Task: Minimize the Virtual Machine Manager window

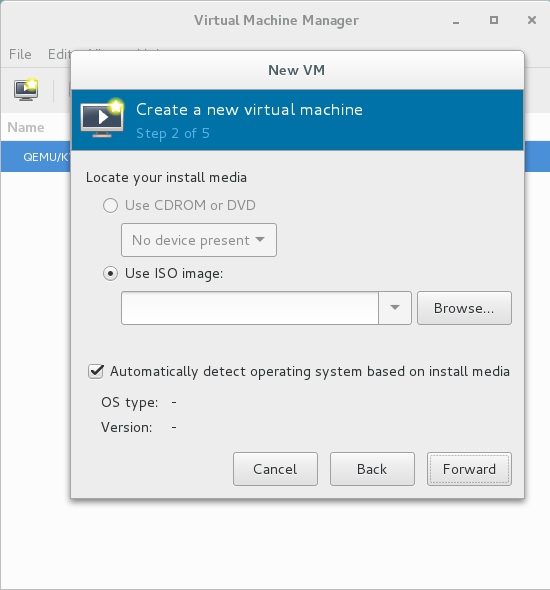Action: click(456, 21)
